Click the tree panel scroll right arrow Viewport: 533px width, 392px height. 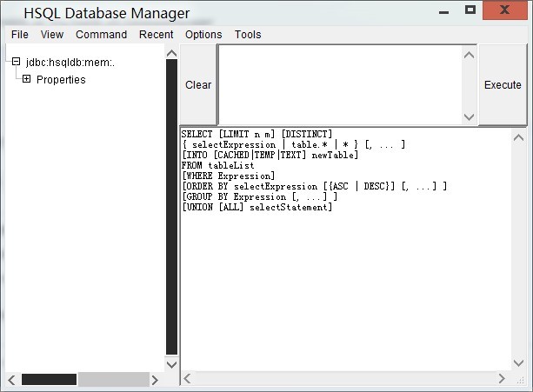coord(155,380)
